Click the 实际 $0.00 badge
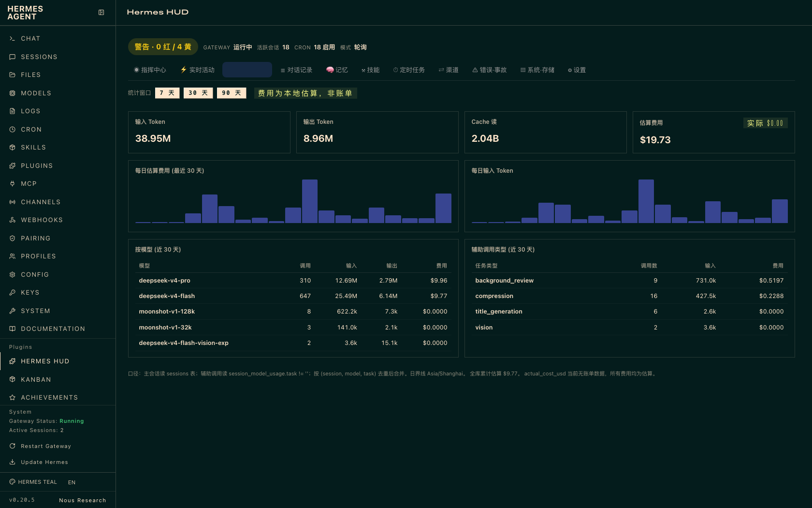Viewport: 812px width, 508px height. coord(766,123)
